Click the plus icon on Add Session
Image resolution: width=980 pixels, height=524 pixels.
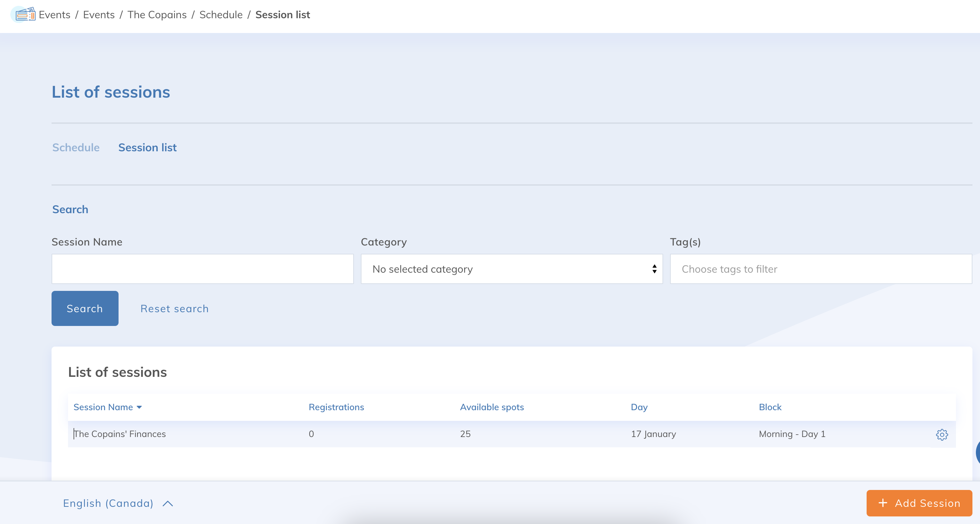883,503
